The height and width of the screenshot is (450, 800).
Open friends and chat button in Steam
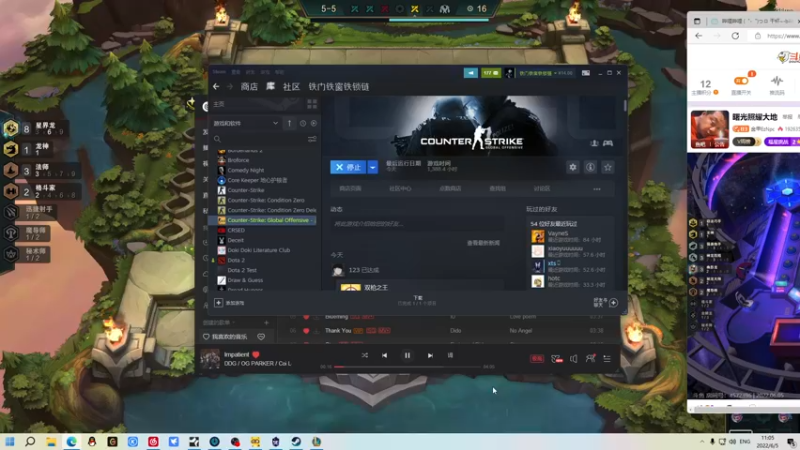(x=606, y=303)
